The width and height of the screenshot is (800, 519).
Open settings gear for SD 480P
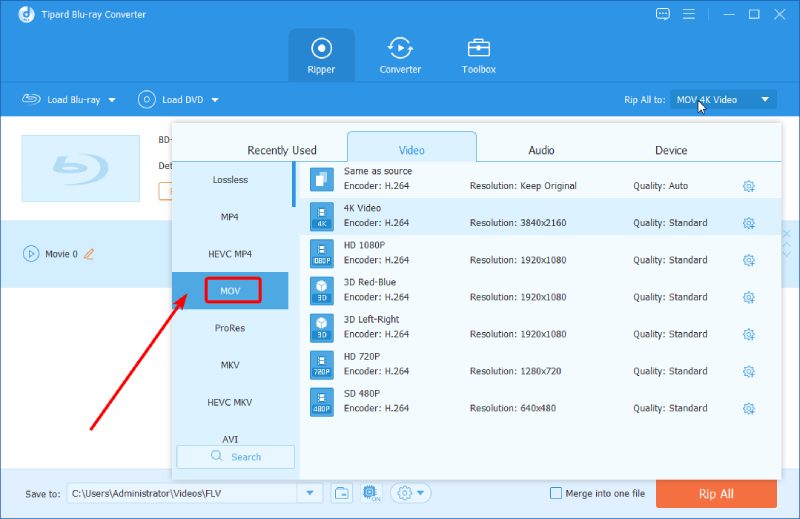[x=748, y=409]
